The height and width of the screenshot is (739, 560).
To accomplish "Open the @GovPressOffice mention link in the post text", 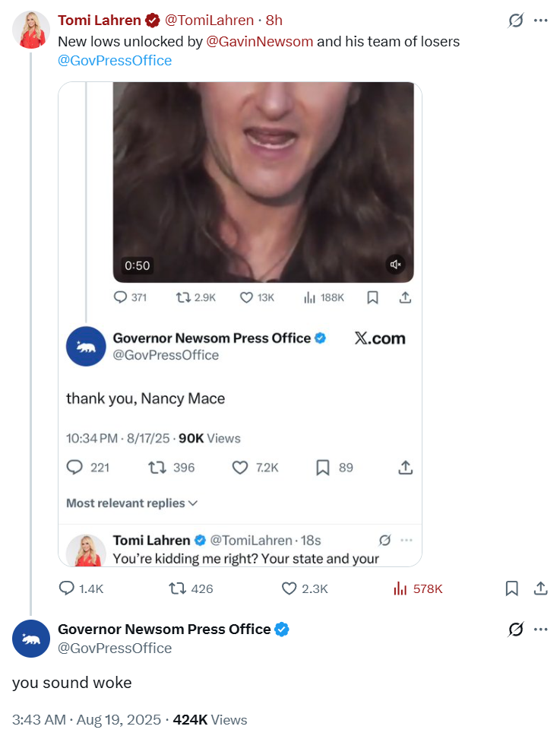I will pyautogui.click(x=115, y=61).
